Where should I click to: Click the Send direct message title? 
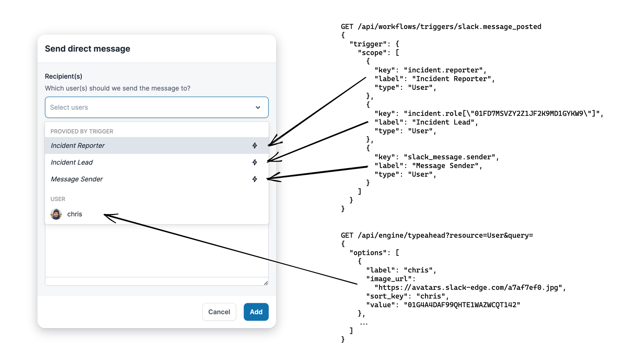pos(87,49)
